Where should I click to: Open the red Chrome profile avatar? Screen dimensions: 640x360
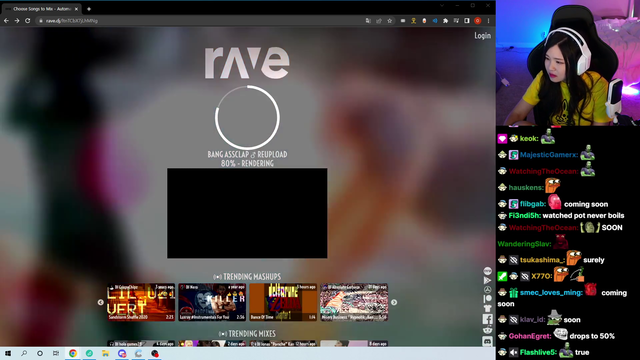coord(478,21)
